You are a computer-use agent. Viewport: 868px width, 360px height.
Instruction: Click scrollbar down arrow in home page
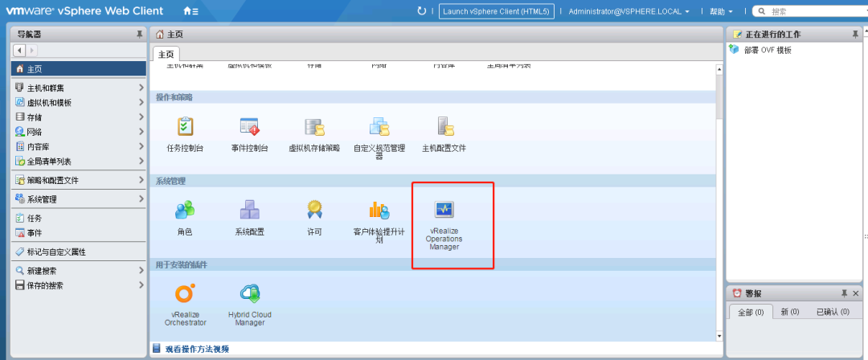click(x=719, y=336)
